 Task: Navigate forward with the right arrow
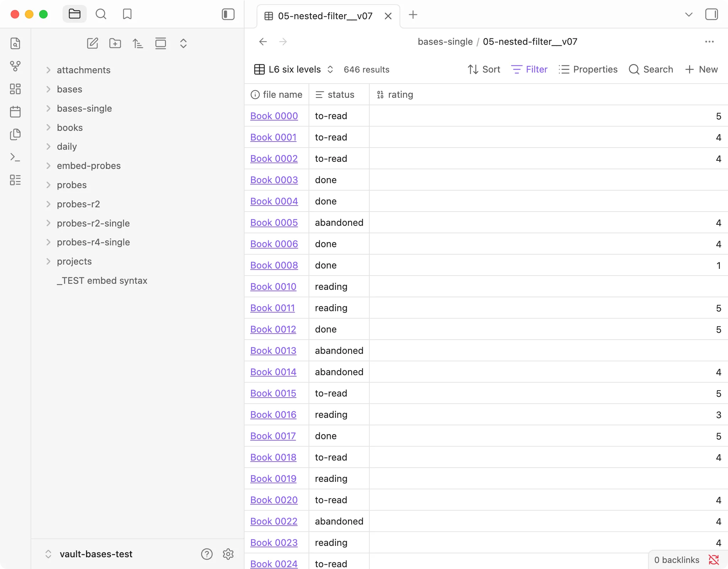pos(283,42)
